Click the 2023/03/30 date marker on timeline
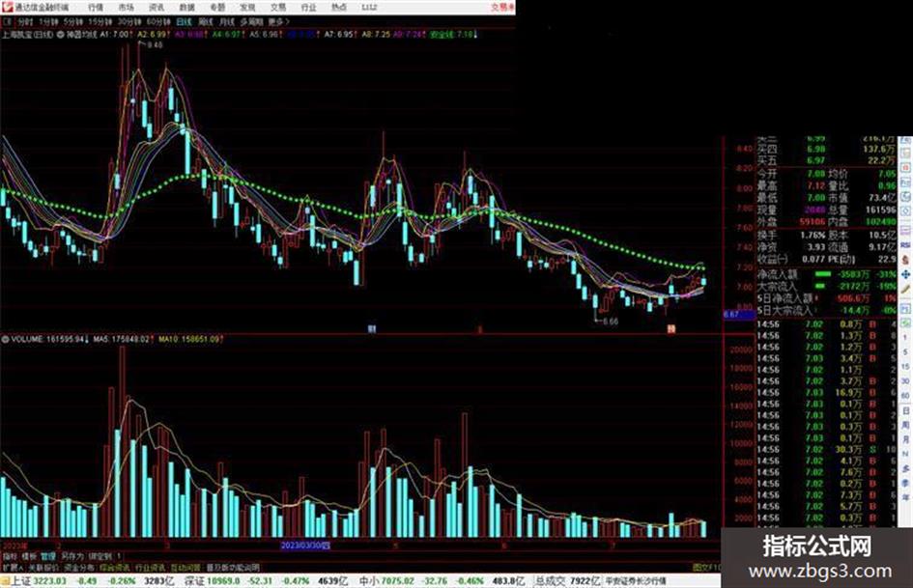 (305, 546)
